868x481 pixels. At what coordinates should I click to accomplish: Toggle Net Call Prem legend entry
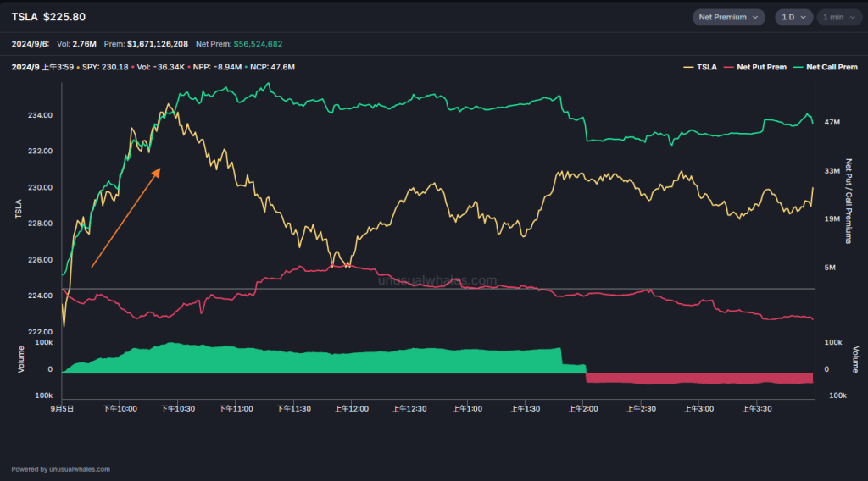[832, 67]
